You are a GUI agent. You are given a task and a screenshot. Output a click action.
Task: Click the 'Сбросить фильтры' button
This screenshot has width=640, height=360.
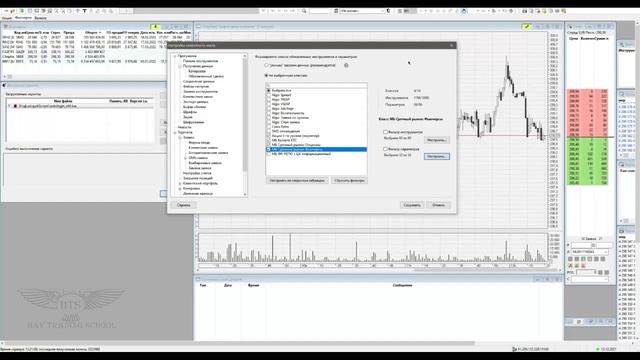coord(349,180)
